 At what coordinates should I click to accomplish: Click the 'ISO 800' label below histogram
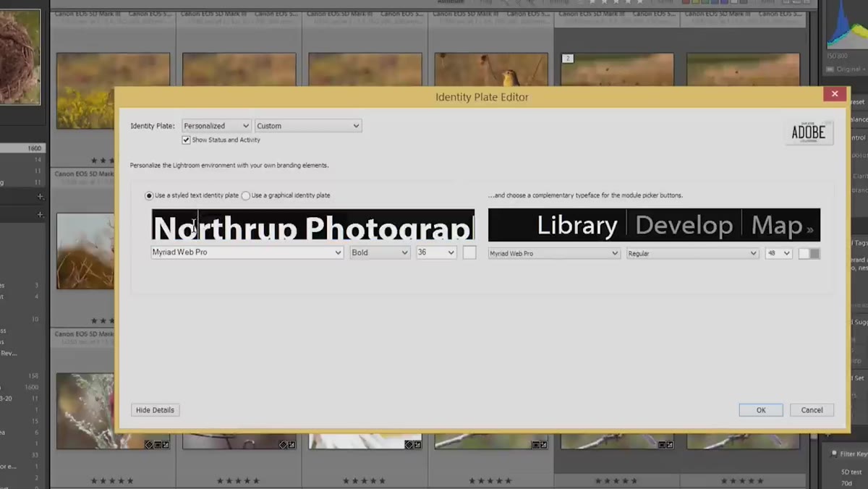click(837, 56)
